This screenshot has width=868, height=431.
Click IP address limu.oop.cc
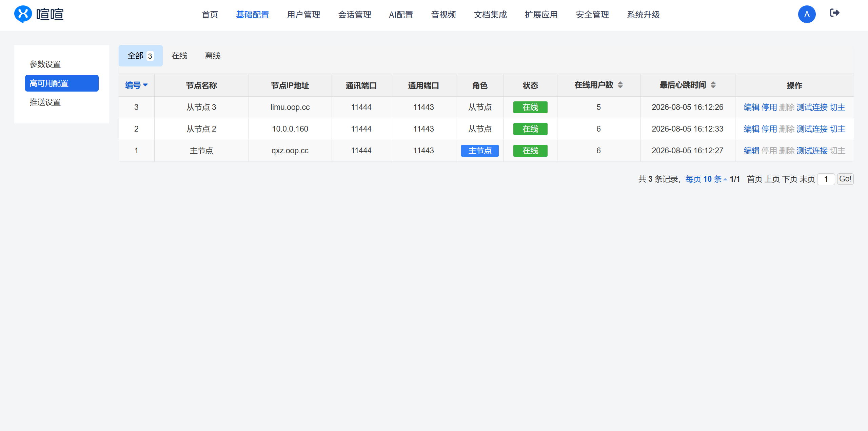click(x=290, y=107)
